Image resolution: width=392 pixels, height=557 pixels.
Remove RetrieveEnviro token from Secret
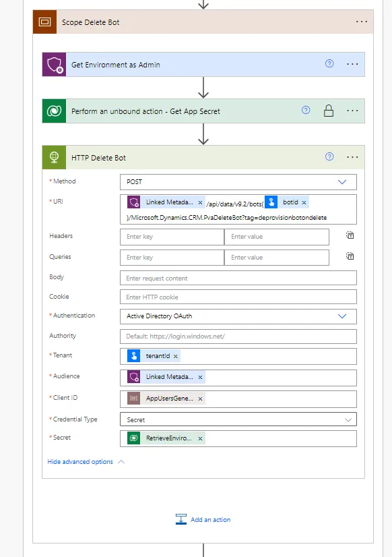pos(200,439)
